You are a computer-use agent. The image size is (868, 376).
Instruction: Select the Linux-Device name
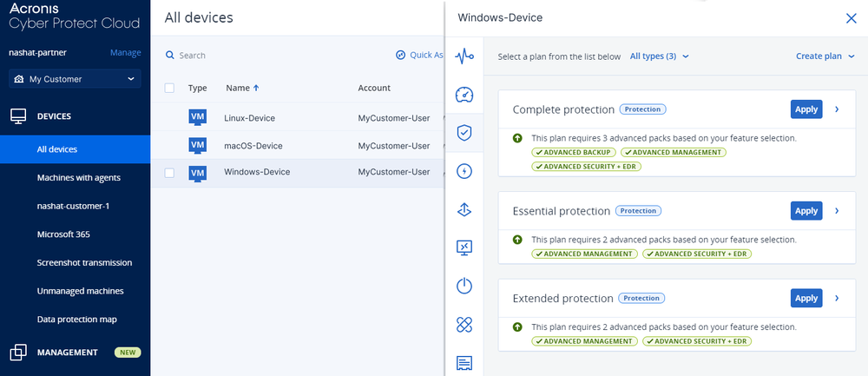point(249,118)
